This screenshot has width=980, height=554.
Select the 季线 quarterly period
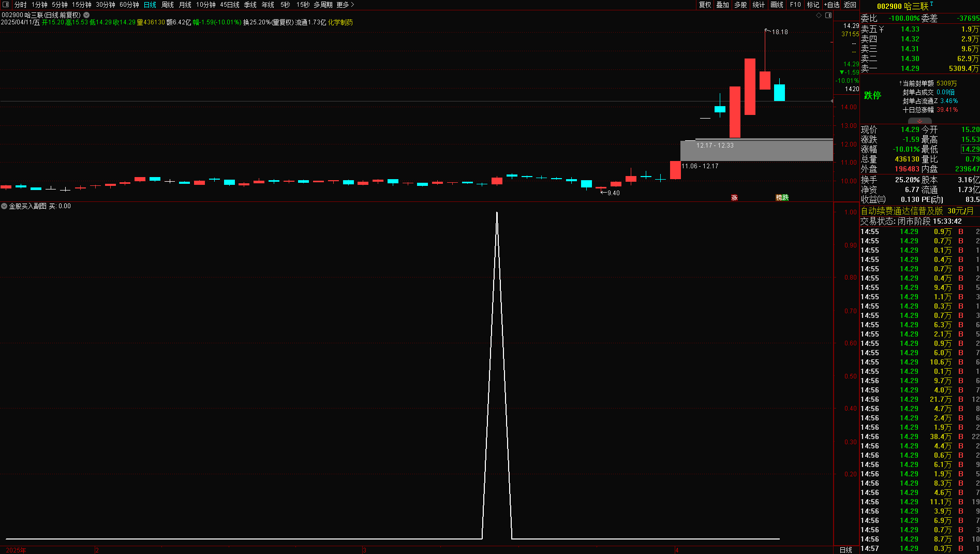(x=250, y=5)
